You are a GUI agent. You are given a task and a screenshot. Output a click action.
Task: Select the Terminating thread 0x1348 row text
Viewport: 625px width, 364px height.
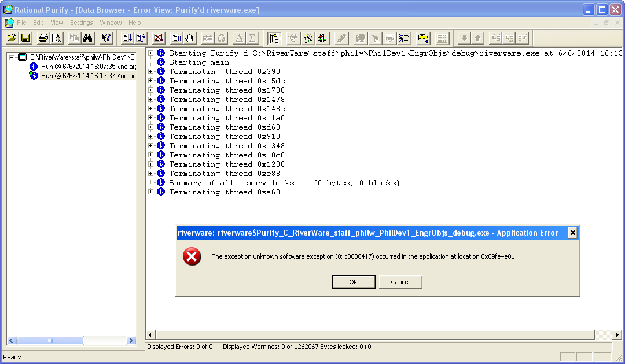[227, 145]
